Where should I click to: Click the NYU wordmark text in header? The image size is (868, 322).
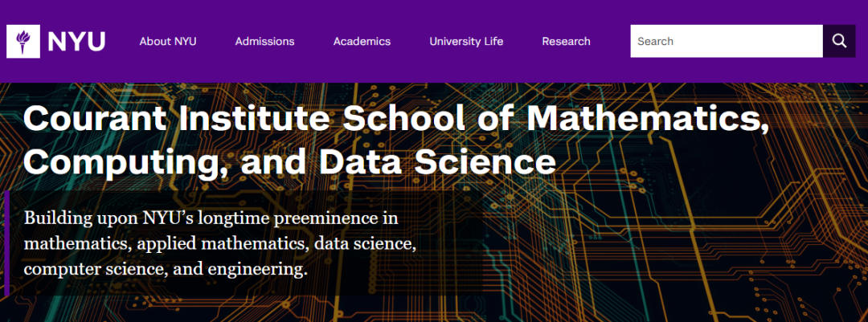coord(76,41)
